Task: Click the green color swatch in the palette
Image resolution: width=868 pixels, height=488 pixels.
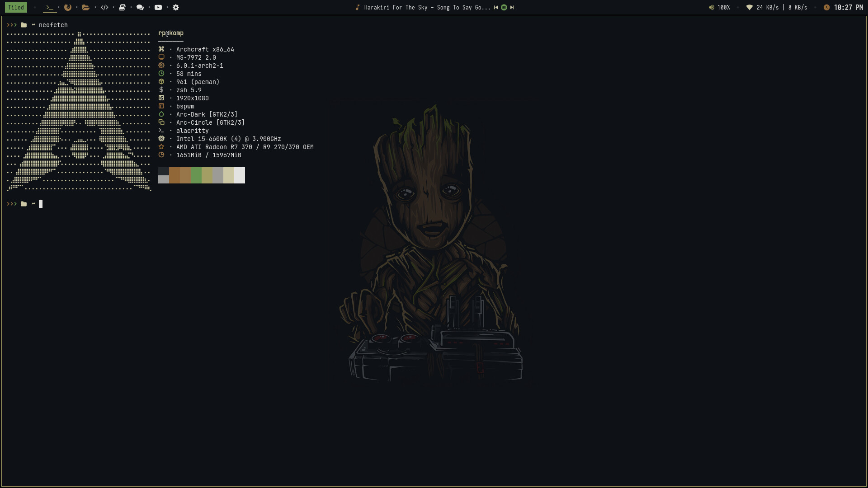Action: [x=196, y=175]
